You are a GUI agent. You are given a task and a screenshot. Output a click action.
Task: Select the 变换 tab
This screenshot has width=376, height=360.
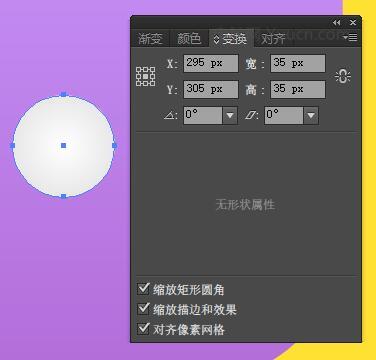(x=231, y=39)
